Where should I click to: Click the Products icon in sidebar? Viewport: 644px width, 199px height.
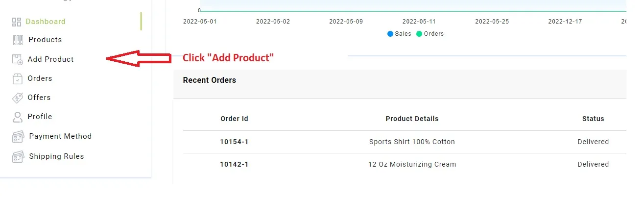[x=18, y=40]
